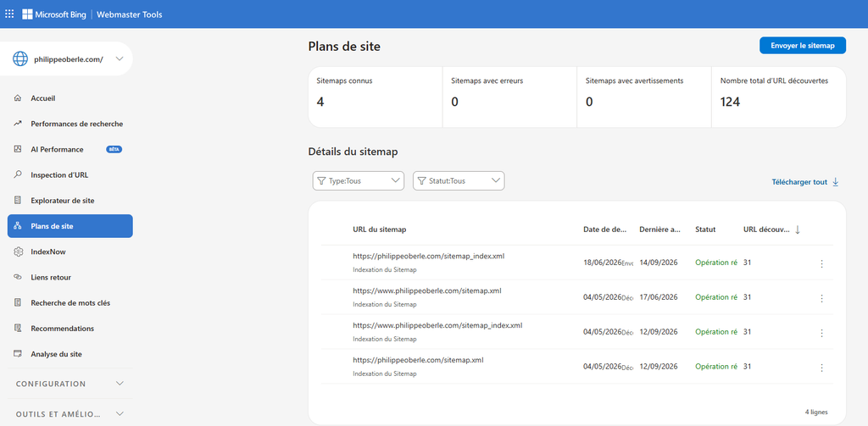Click the Recommendations icon
The image size is (868, 426).
click(x=18, y=329)
